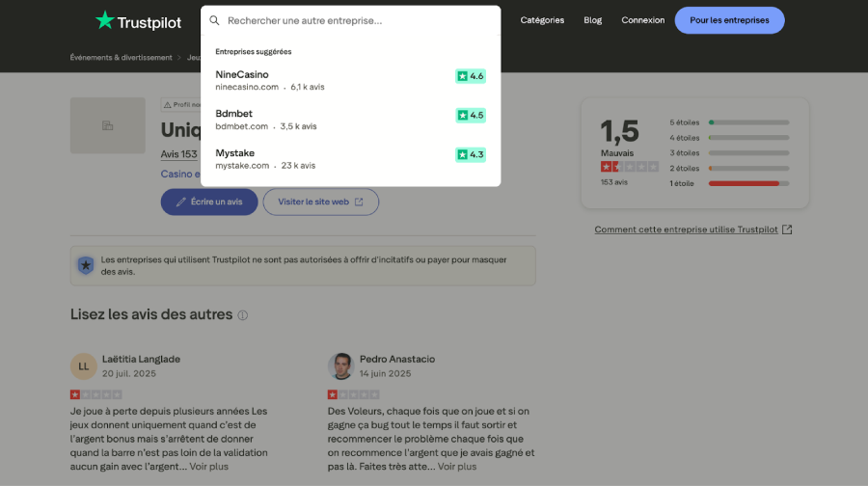Select Bdmbet from suggested companies
Viewport: 868px width, 486px height.
234,114
